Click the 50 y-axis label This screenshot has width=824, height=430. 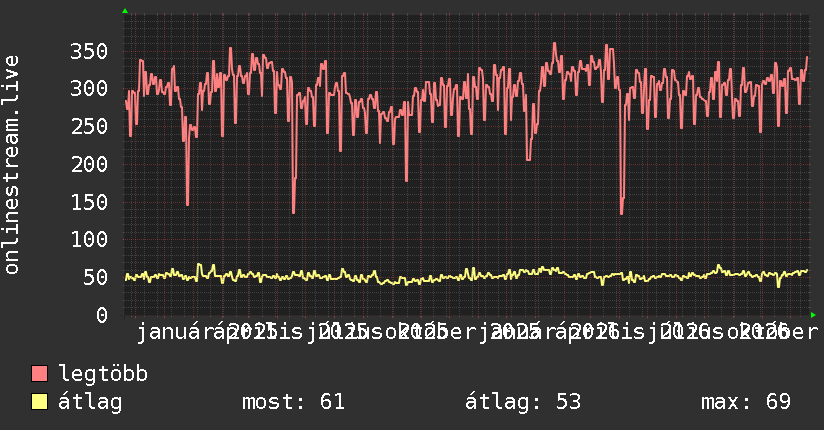(96, 277)
